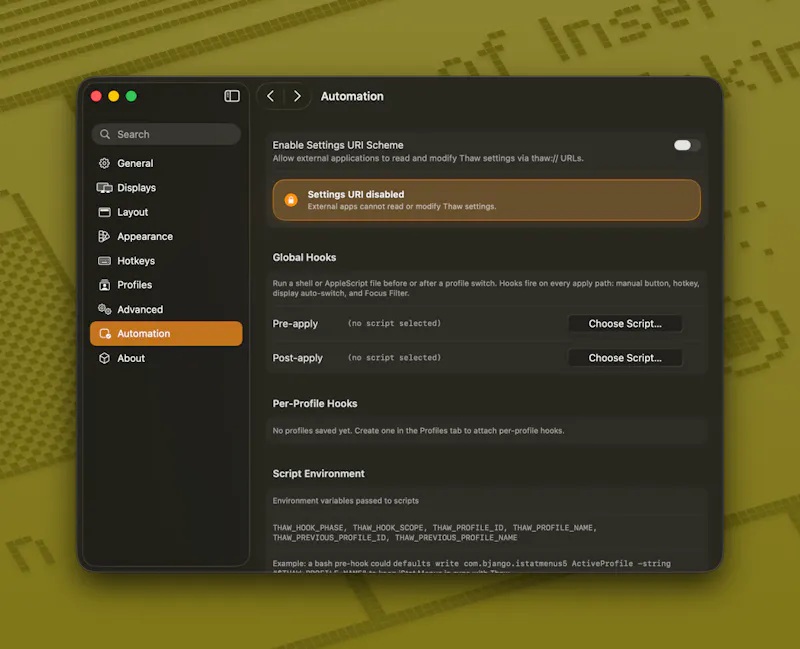The height and width of the screenshot is (649, 800).
Task: Focus the Search field
Action: [x=166, y=134]
